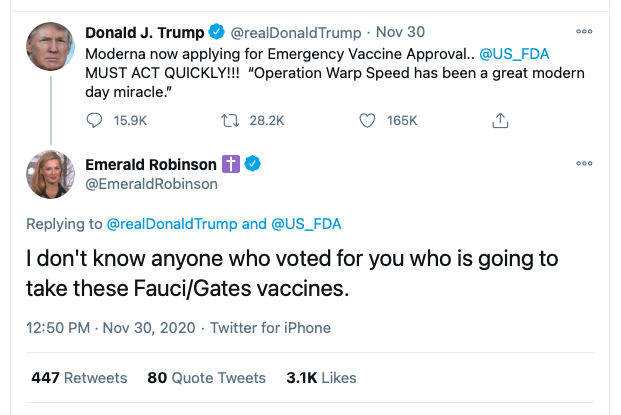
Task: View the 3.1K Likes list
Action: 321,378
